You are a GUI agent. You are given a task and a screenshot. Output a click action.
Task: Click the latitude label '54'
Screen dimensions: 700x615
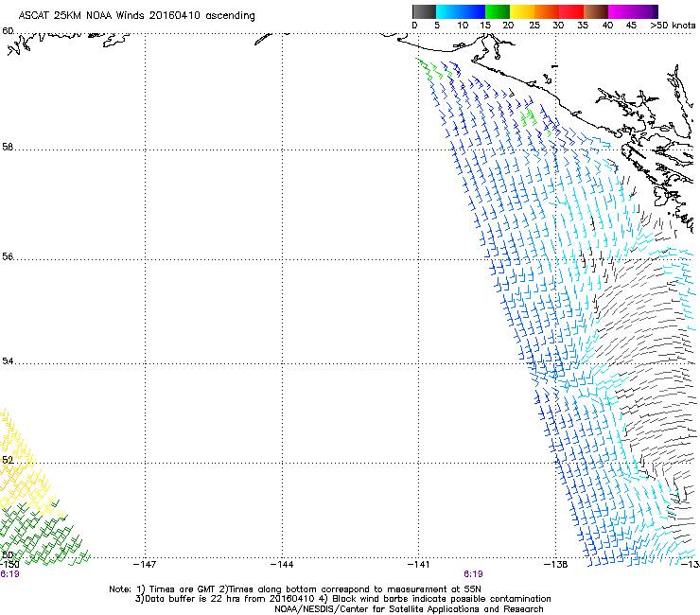[8, 360]
